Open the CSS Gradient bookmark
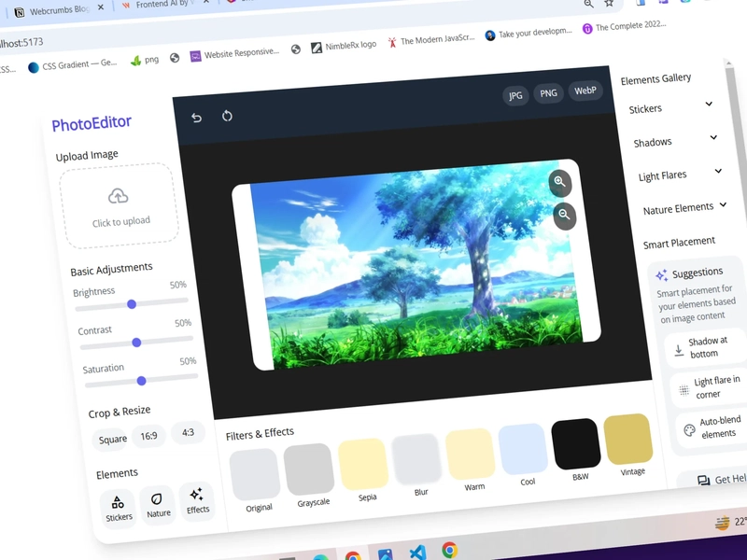Image resolution: width=747 pixels, height=560 pixels. pos(73,64)
